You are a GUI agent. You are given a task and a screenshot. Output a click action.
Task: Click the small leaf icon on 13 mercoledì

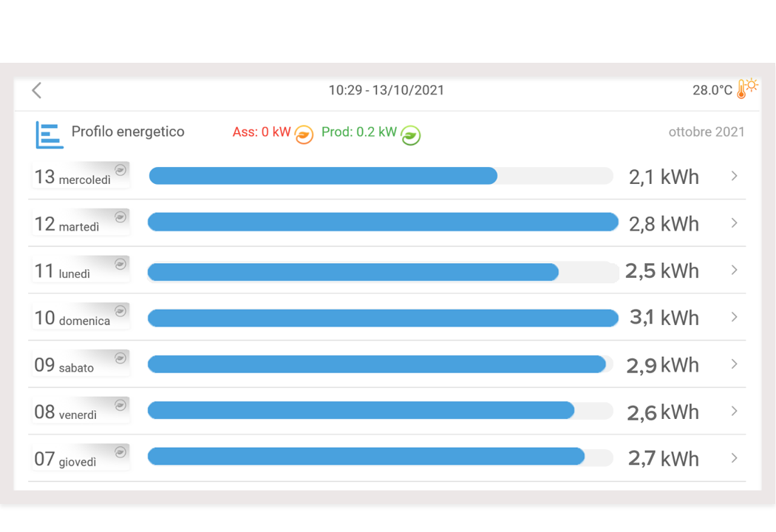pos(120,170)
